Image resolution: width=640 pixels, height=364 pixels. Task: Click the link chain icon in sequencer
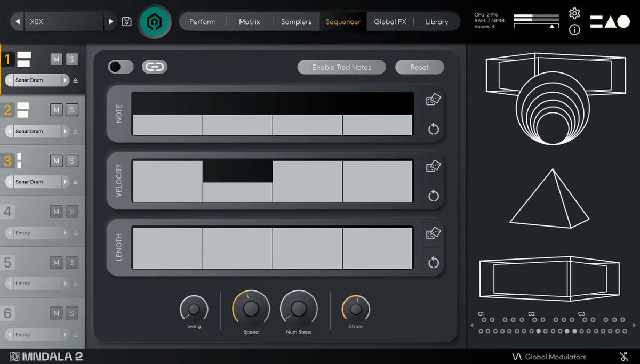pos(155,67)
